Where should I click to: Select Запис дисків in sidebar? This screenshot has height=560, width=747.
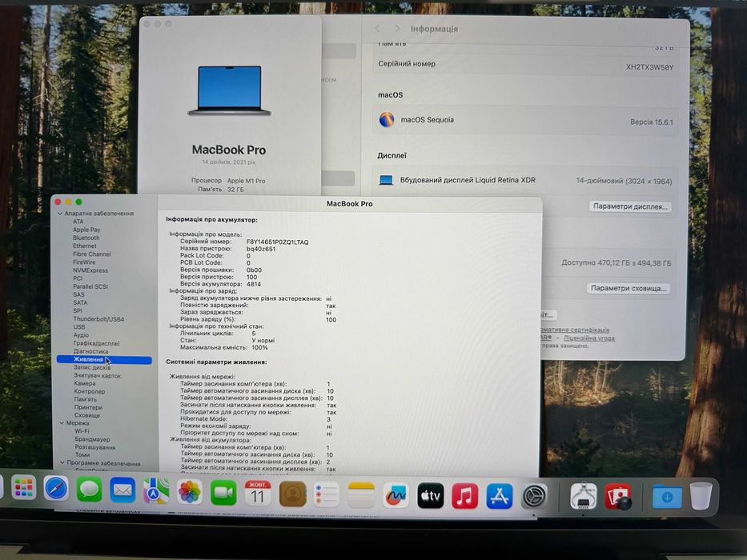tap(92, 367)
